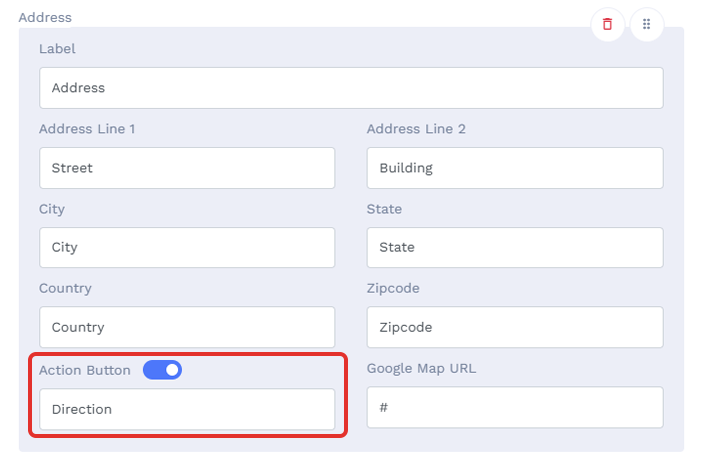Select the Google Map URL '#' field
The width and height of the screenshot is (703, 464).
coord(515,408)
